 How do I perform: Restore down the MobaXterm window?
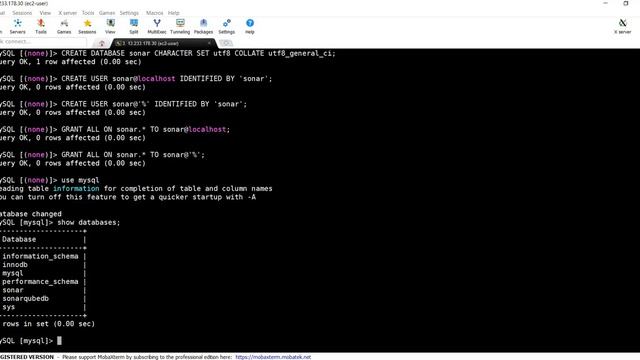(x=626, y=3)
